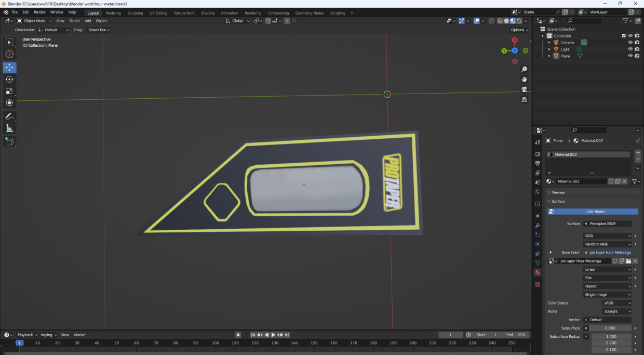Click the End frame field

point(516,335)
